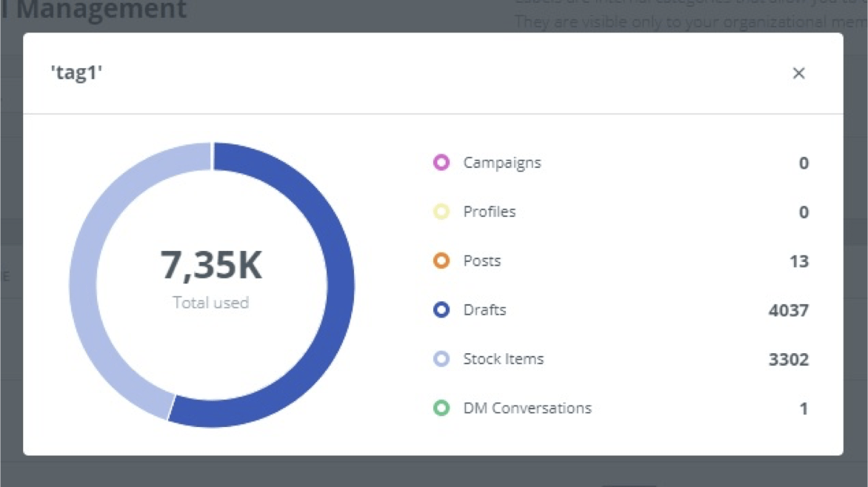Select the light blue Stock Items donut segment
This screenshot has height=487, width=868.
pyautogui.click(x=84, y=281)
